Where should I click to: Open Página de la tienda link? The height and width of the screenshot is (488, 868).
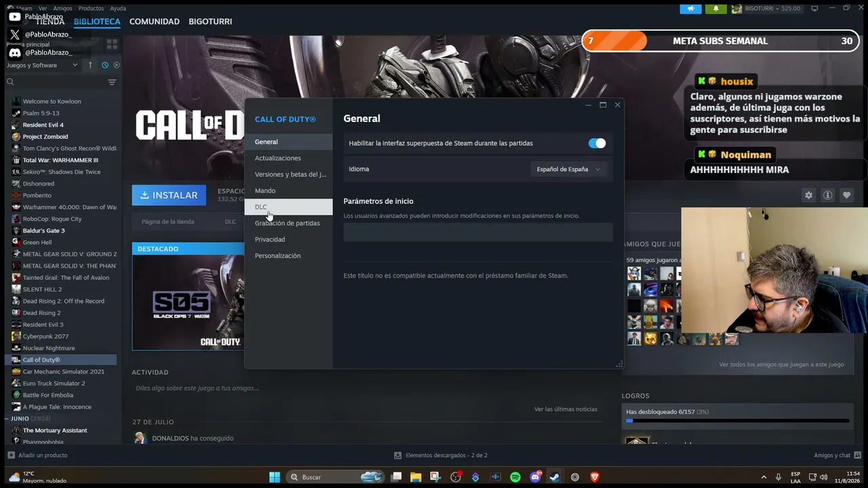coord(167,222)
